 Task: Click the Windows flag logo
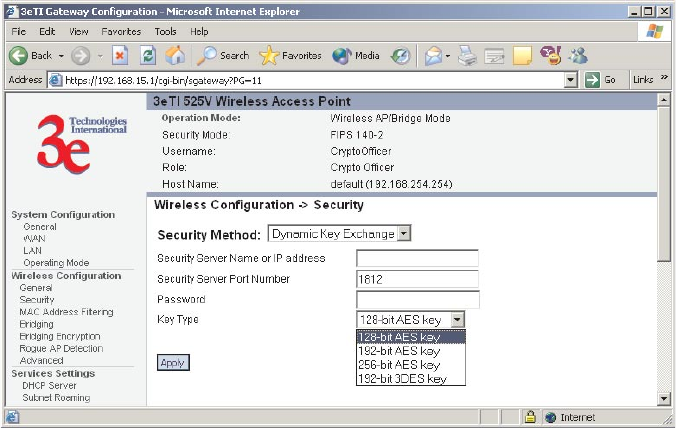[654, 31]
